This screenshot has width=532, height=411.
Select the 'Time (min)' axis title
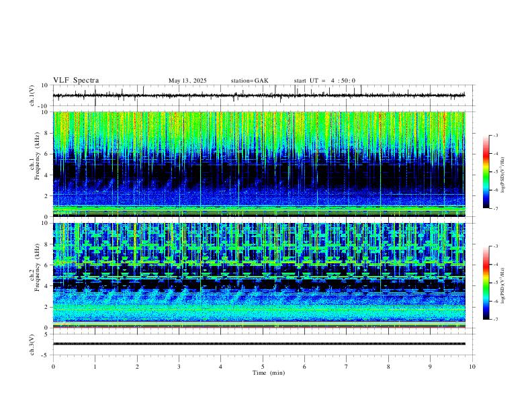269,373
